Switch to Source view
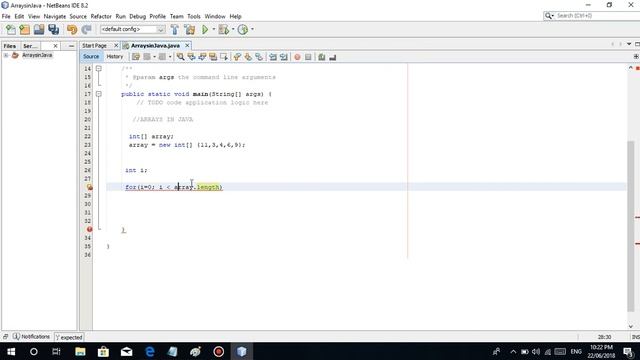Screen dimensions: 640x360 (91, 57)
